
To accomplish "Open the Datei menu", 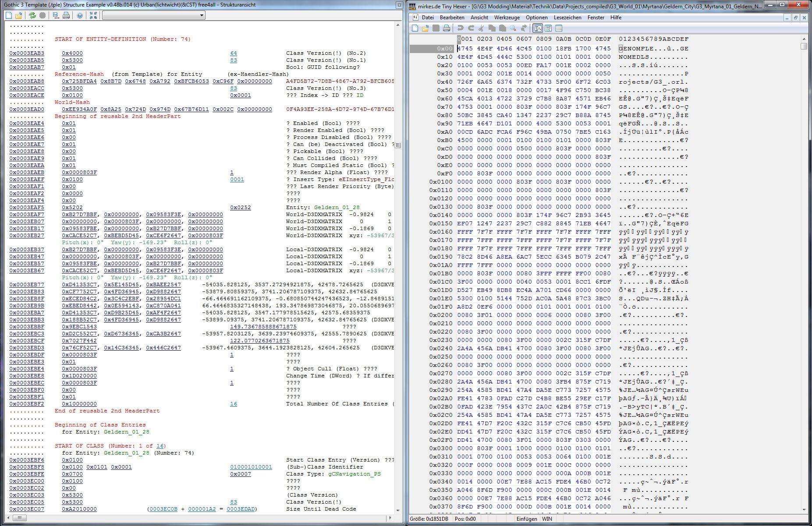I will tap(428, 18).
